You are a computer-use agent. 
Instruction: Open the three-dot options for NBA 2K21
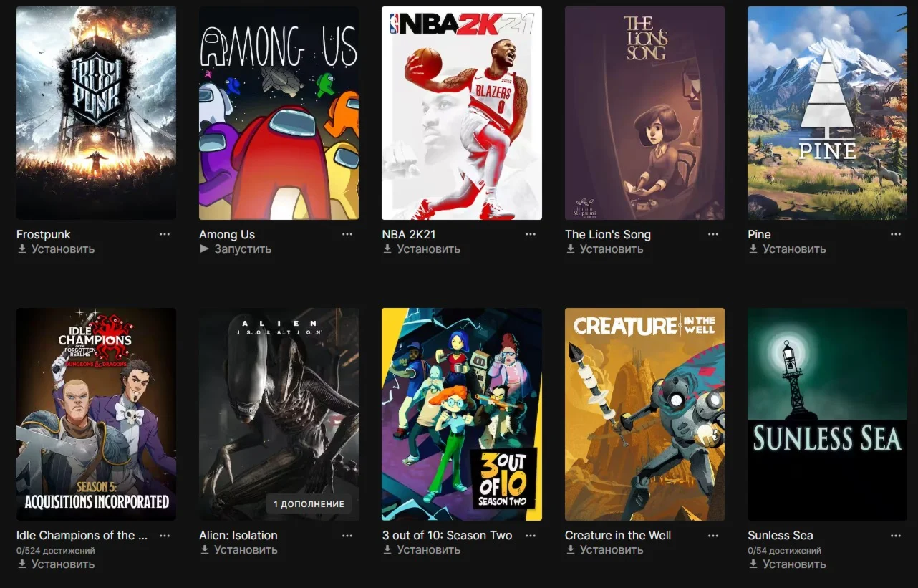click(531, 234)
